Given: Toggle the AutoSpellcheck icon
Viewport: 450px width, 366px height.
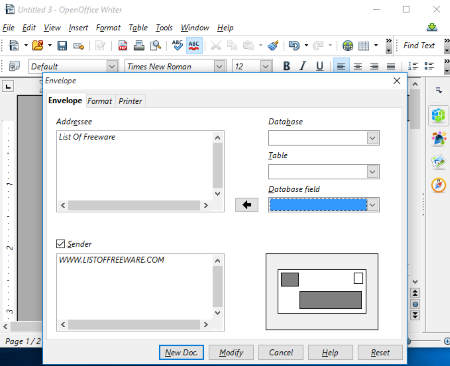Looking at the screenshot, I should coord(194,45).
